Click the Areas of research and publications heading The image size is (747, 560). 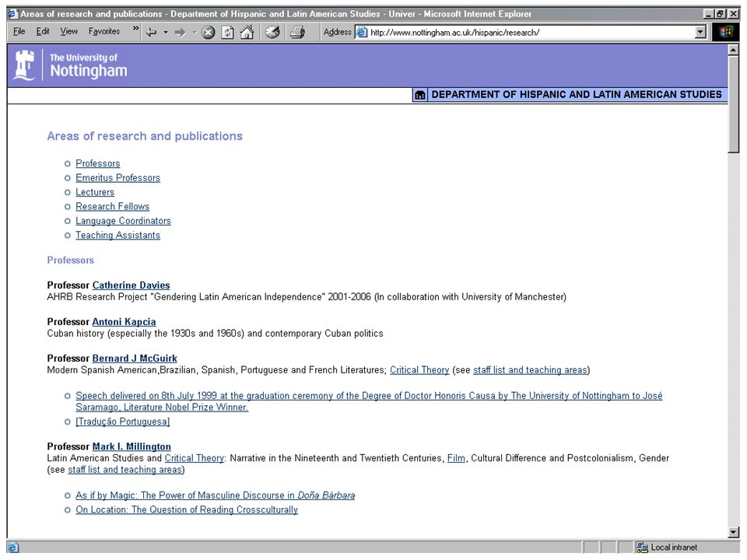pos(145,136)
